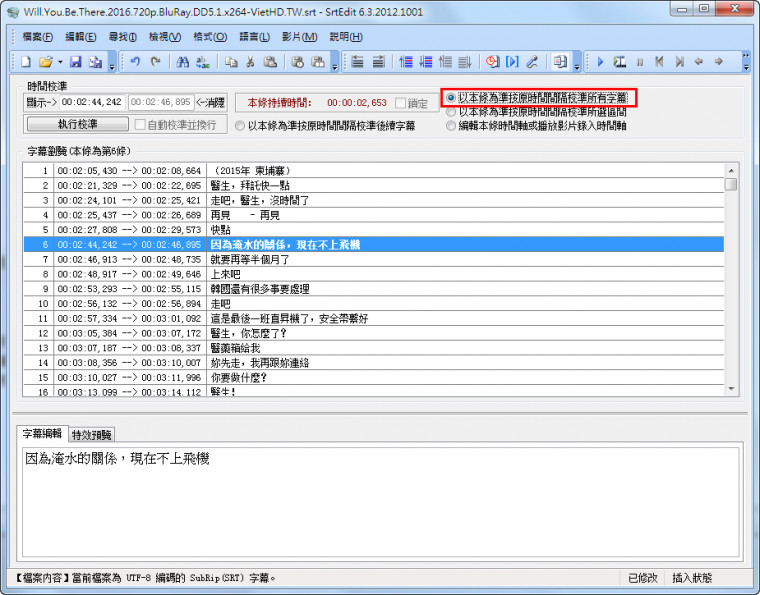760x595 pixels.
Task: Click the Replace text icon
Action: (203, 62)
